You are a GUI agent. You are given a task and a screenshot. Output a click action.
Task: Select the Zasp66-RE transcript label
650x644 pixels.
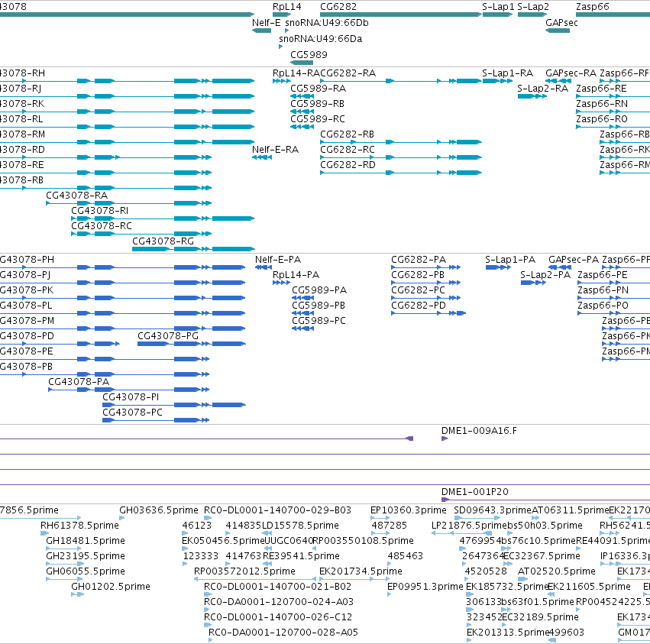(601, 89)
